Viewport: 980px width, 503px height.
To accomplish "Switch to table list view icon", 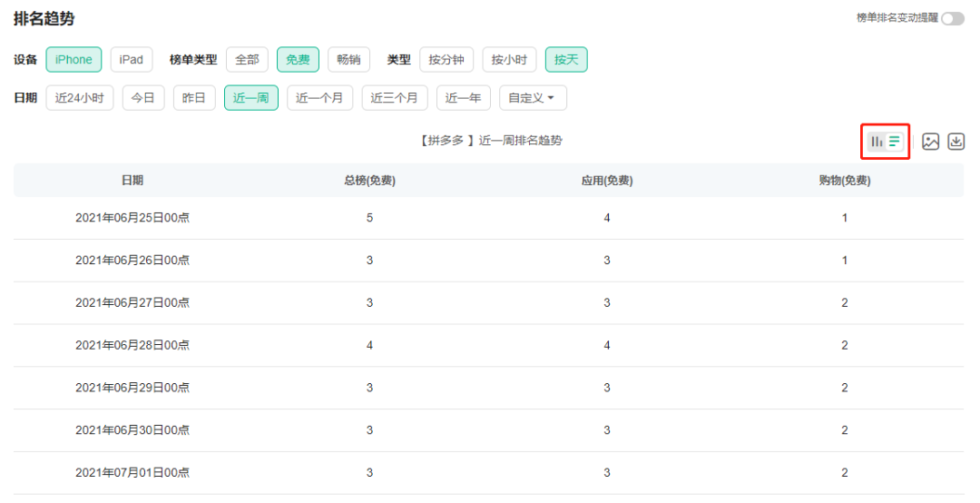I will (895, 142).
